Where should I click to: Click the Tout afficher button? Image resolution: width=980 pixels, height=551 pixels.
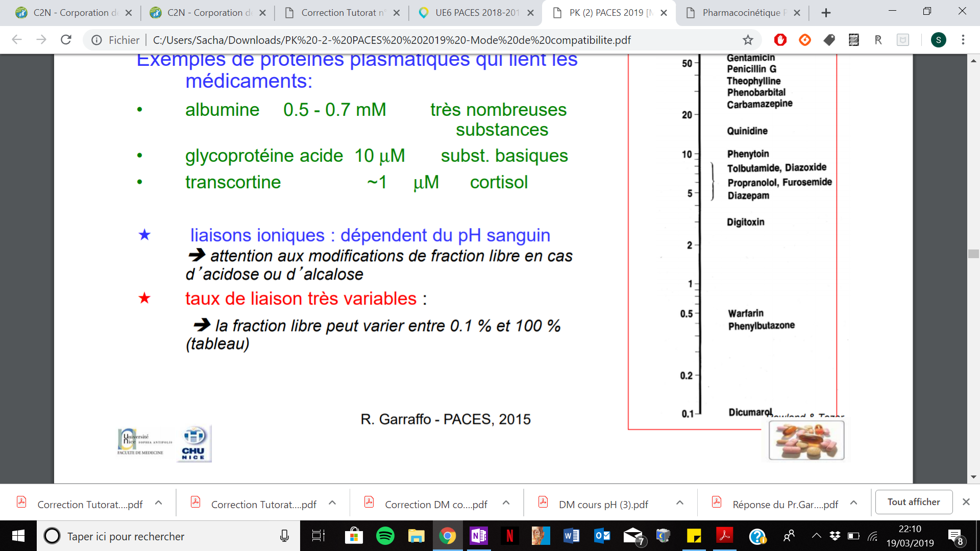coord(913,502)
